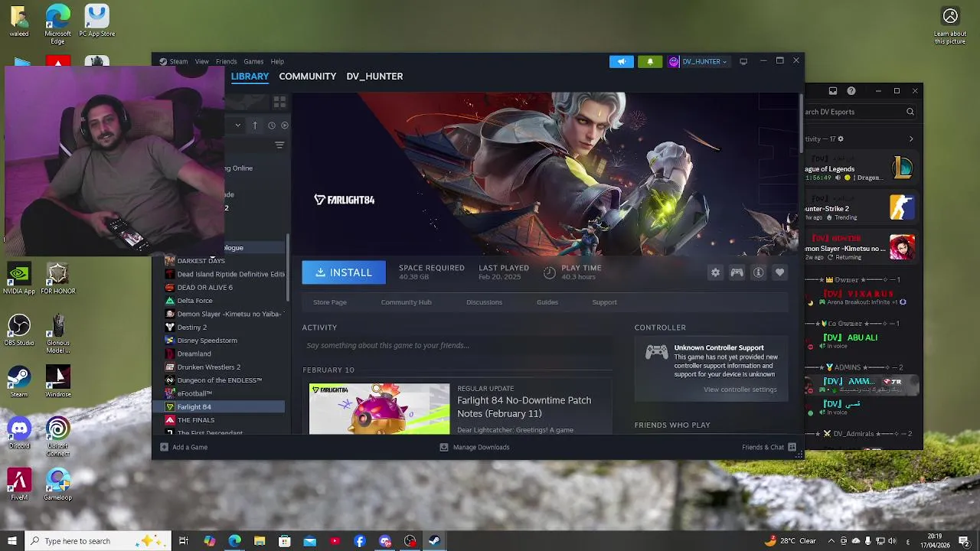Open Farlight 84 Store Page link
Screen dimensions: 980x551
tap(330, 302)
